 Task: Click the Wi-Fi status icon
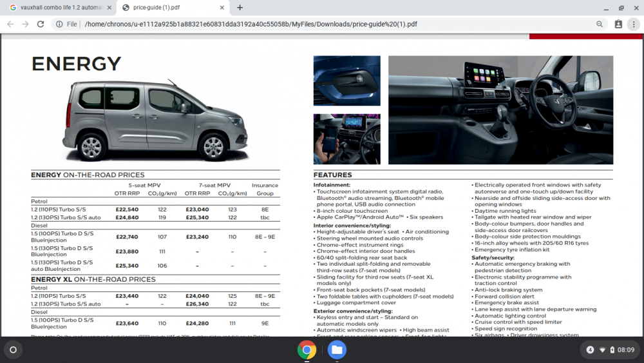tap(603, 350)
